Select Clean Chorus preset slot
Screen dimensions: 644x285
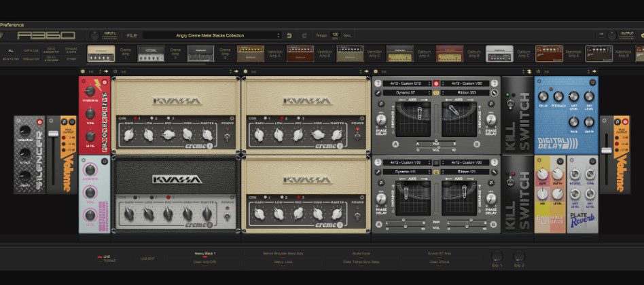(x=439, y=262)
